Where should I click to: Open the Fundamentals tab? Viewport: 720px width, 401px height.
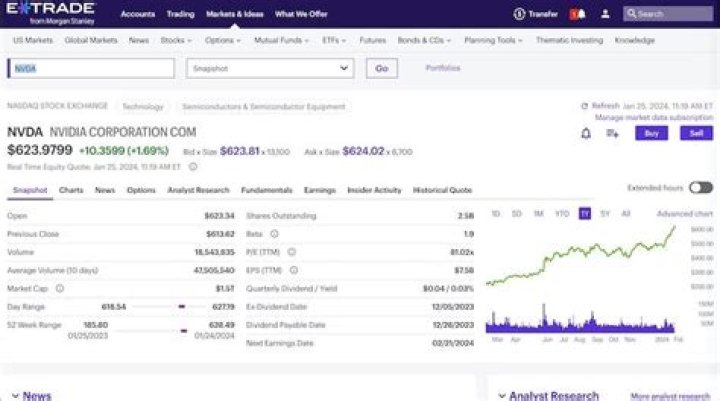click(x=267, y=190)
